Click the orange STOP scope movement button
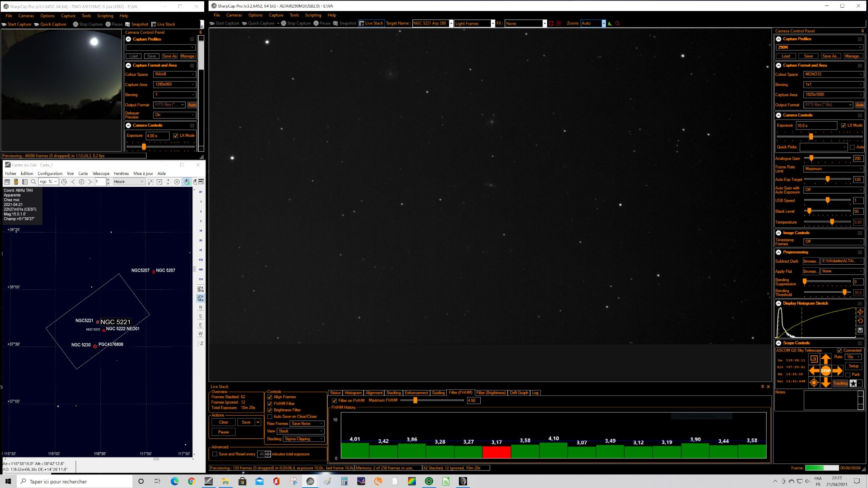 tap(826, 371)
